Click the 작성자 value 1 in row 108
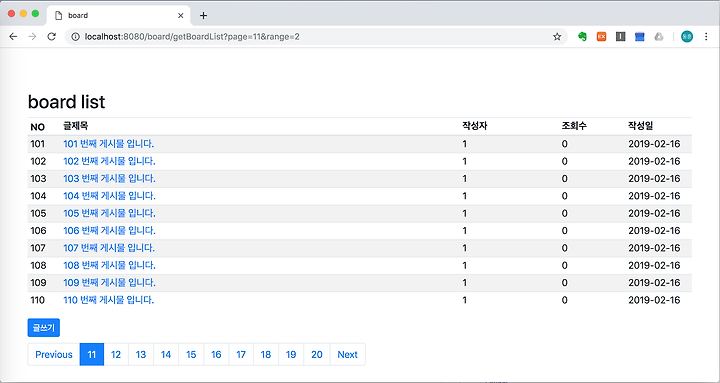The width and height of the screenshot is (720, 383). [x=465, y=265]
